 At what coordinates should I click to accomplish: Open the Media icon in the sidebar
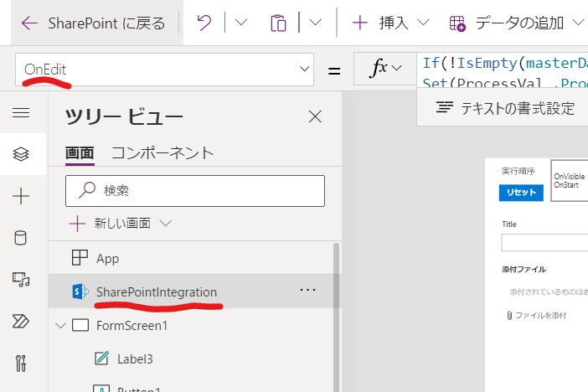(x=21, y=280)
